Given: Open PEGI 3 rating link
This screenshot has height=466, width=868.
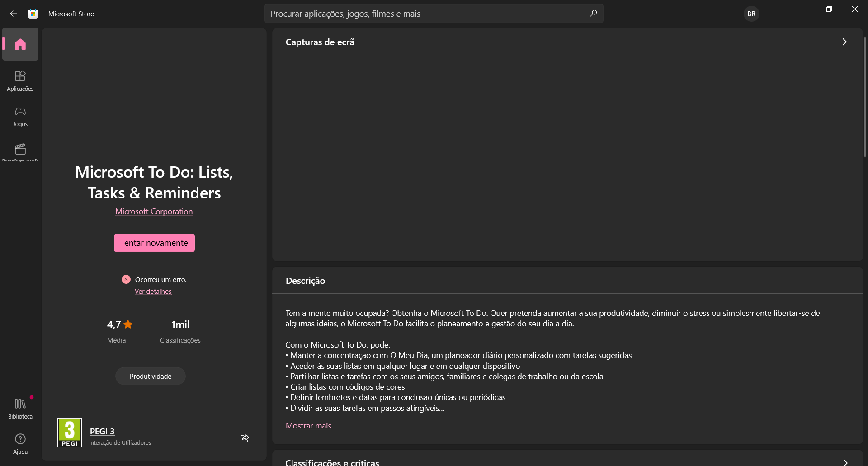Looking at the screenshot, I should point(102,432).
